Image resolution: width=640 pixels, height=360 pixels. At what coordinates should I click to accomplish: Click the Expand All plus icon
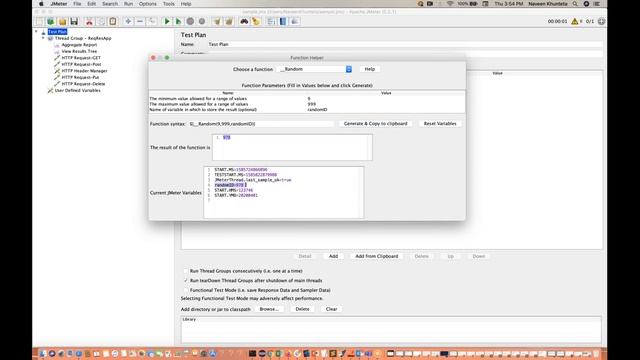click(x=128, y=21)
